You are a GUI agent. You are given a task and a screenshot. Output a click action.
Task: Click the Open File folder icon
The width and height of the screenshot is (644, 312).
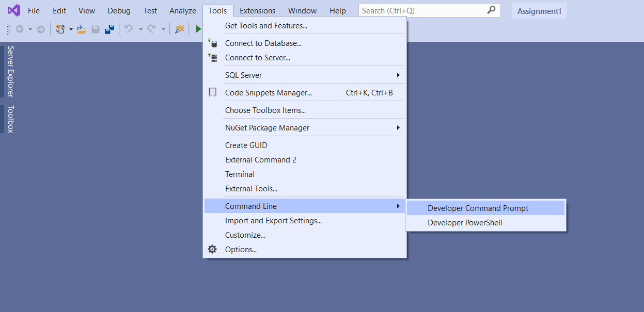[x=82, y=29]
